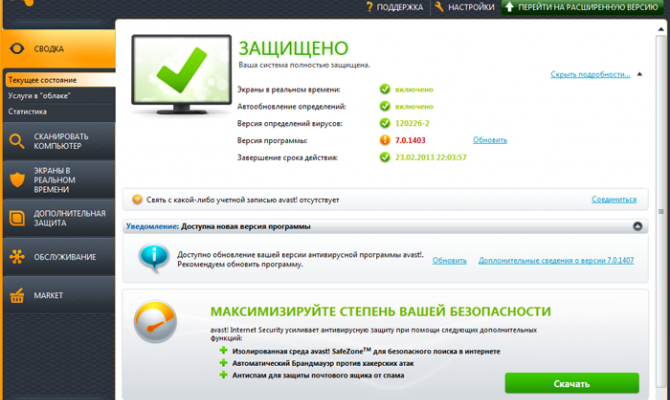Click the large protected monitor image
The image size is (670, 400).
tap(182, 74)
